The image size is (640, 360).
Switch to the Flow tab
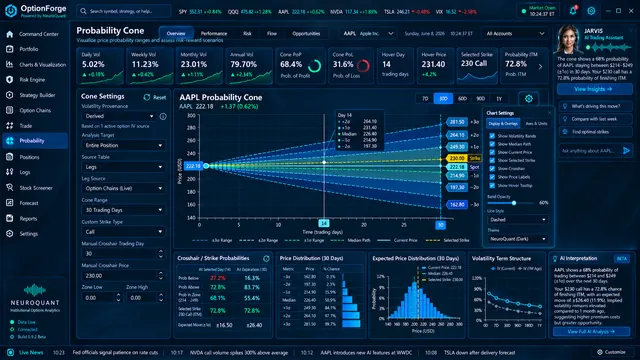click(272, 33)
